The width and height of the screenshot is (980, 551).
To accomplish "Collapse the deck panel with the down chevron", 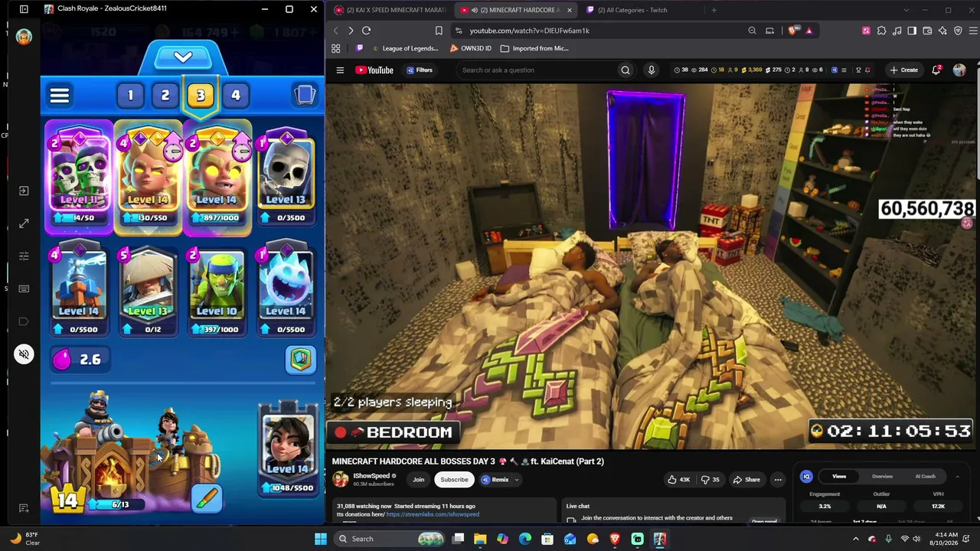I will tap(183, 57).
